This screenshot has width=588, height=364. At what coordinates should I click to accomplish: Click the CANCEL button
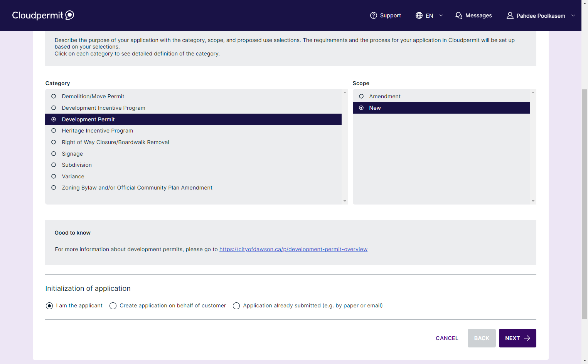click(447, 338)
